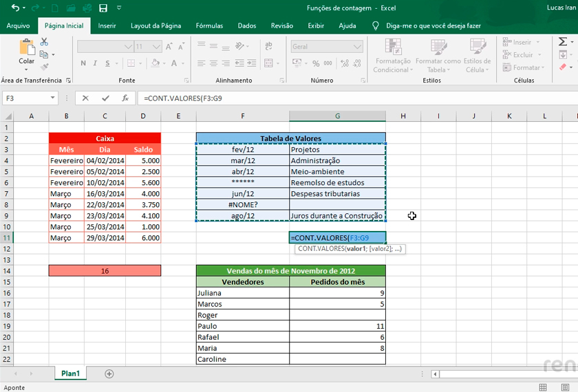
Task: Click the Cut scissors icon
Action: click(45, 41)
